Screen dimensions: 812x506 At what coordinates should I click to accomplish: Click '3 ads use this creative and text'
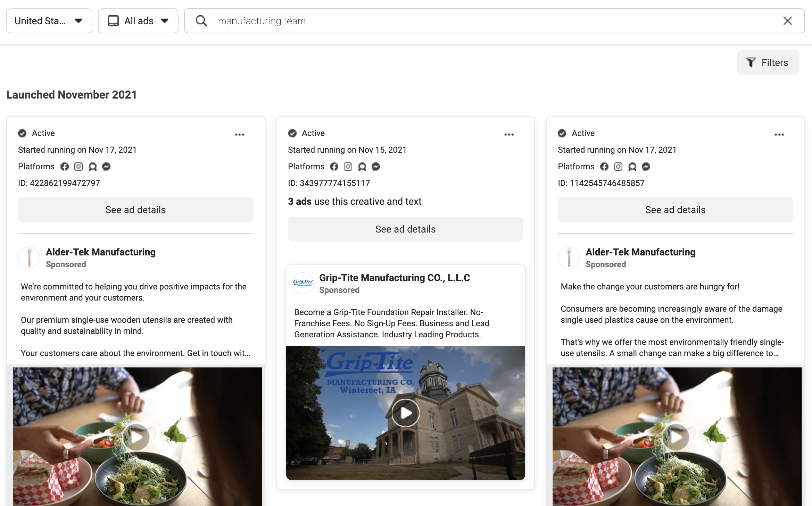355,201
